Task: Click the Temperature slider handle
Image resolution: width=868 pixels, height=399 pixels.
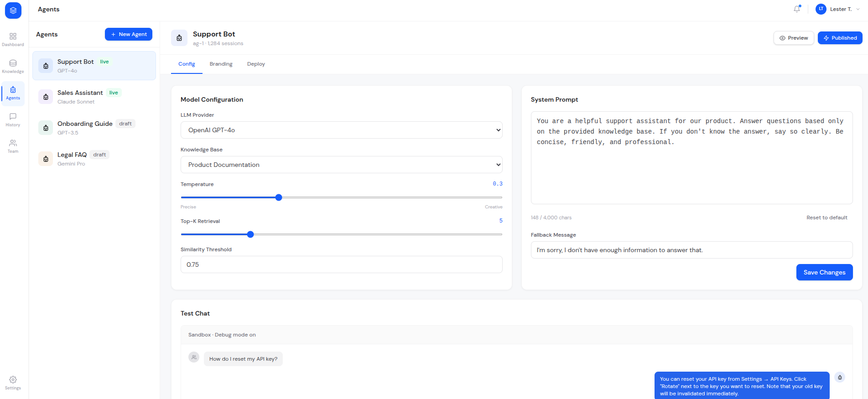Action: tap(279, 197)
